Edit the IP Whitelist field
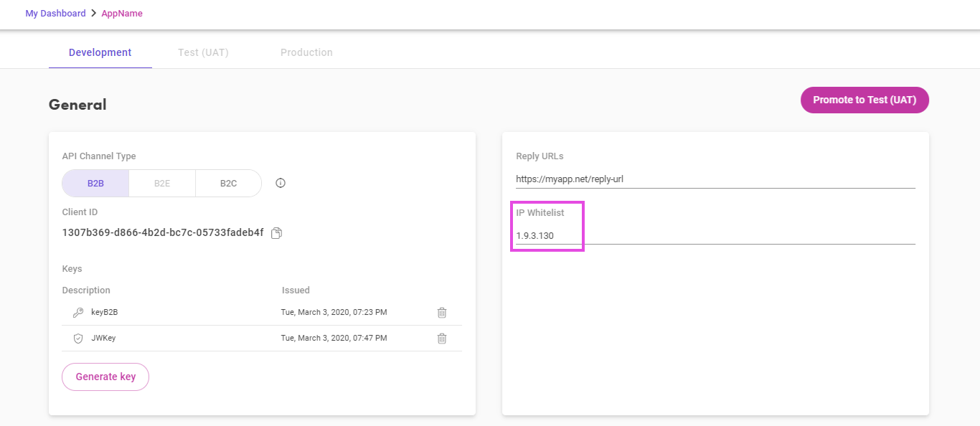Screen dimensions: 980x426 click(x=715, y=235)
